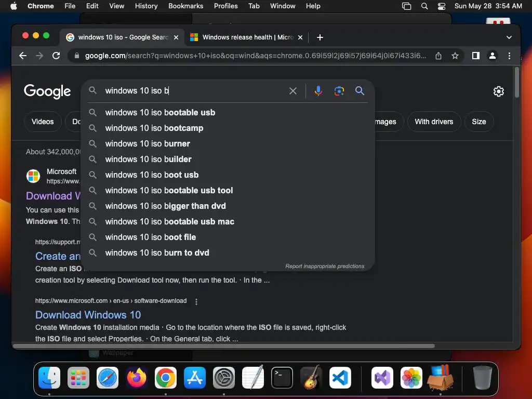Launch Safari from the dock
The width and height of the screenshot is (532, 399).
(108, 377)
